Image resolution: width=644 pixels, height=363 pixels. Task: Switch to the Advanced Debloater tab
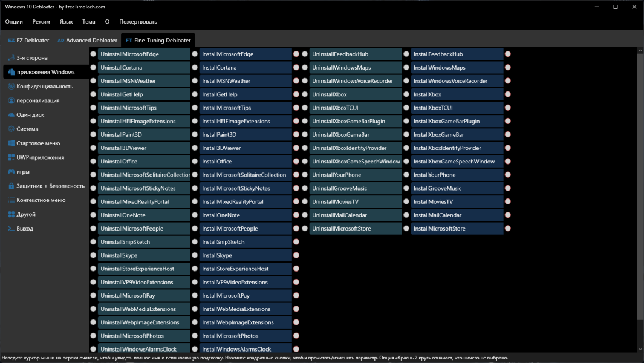(x=87, y=41)
